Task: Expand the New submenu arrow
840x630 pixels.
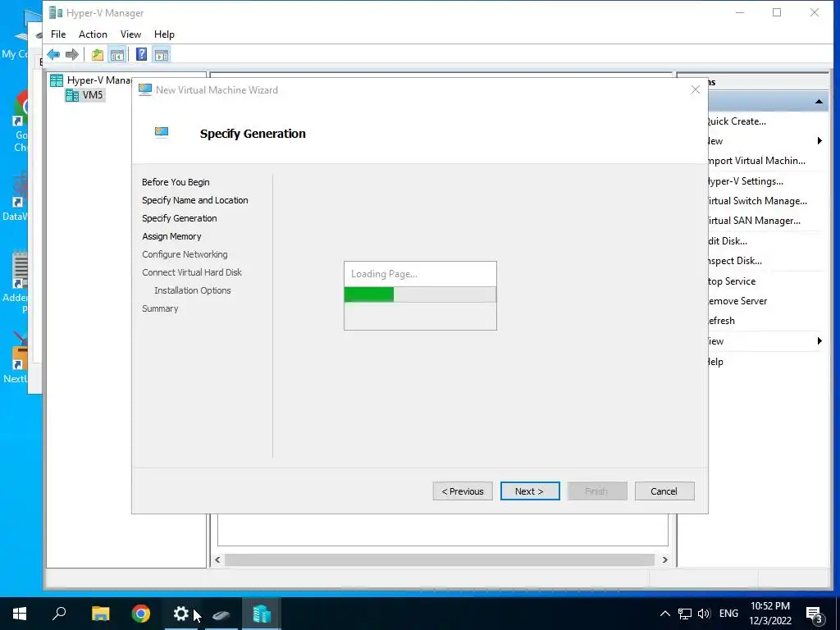Action: pyautogui.click(x=819, y=141)
